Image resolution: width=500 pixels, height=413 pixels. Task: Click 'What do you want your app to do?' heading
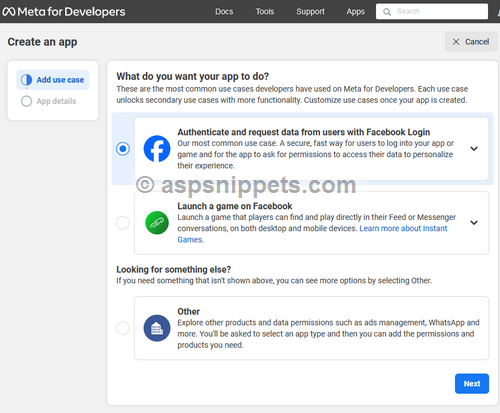pos(193,76)
